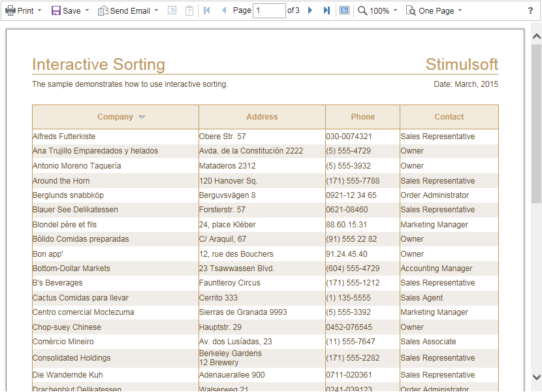Screen dimensions: 542x392
Task: Click the zoom magnifier icon
Action: (362, 10)
